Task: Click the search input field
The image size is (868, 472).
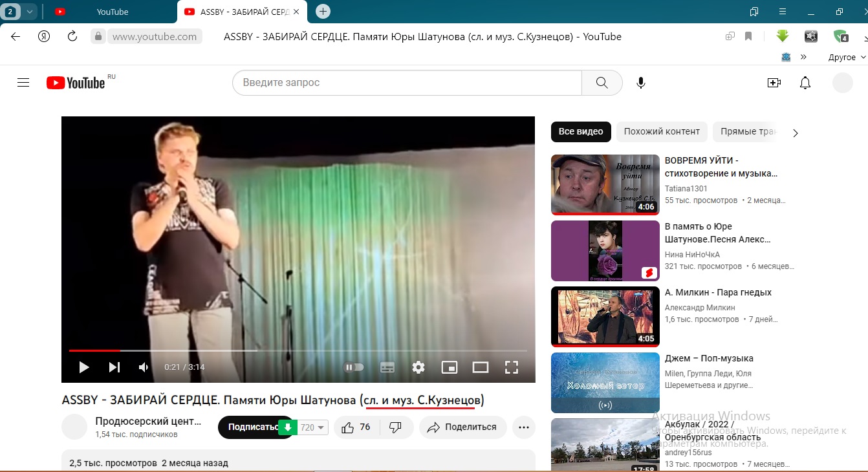Action: point(407,83)
